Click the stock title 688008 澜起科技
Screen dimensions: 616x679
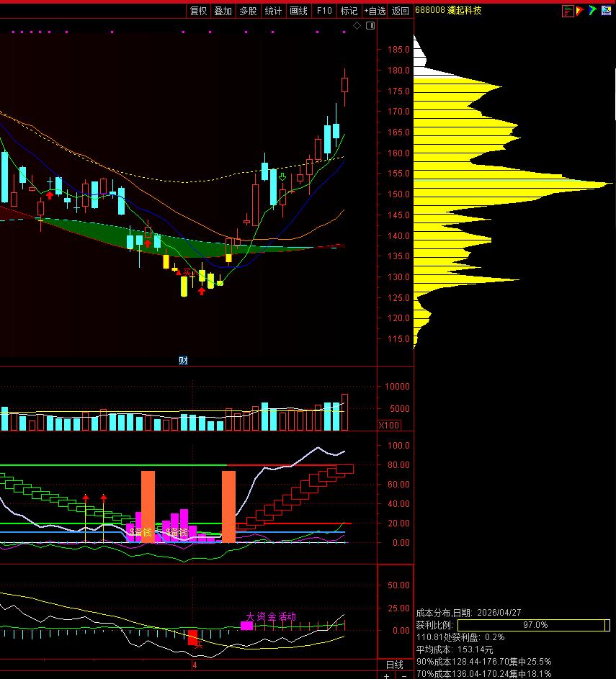click(448, 10)
